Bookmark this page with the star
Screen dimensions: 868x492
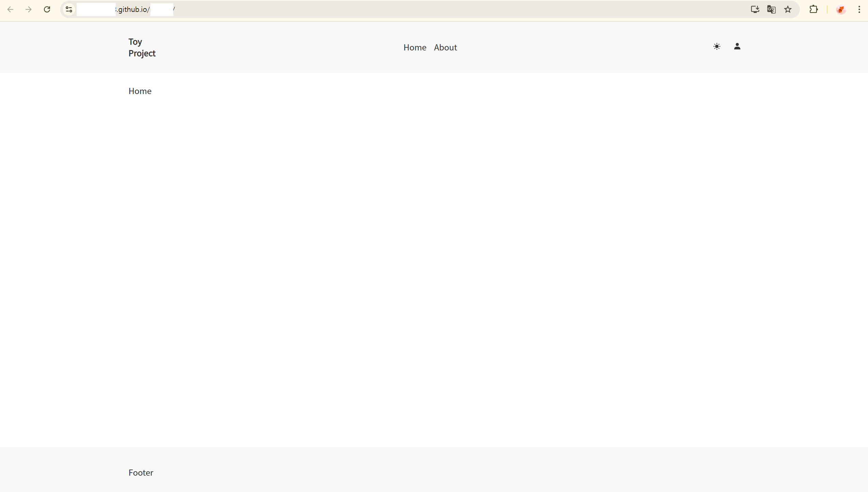coord(788,9)
